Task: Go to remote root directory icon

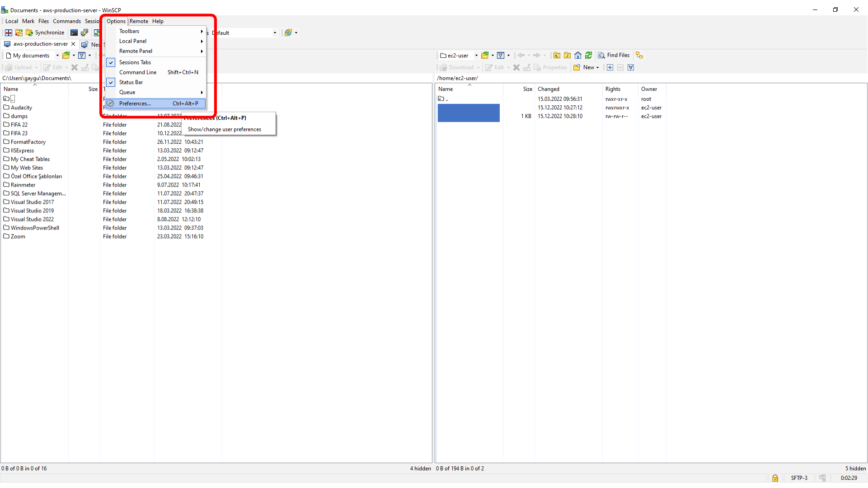Action: click(567, 56)
